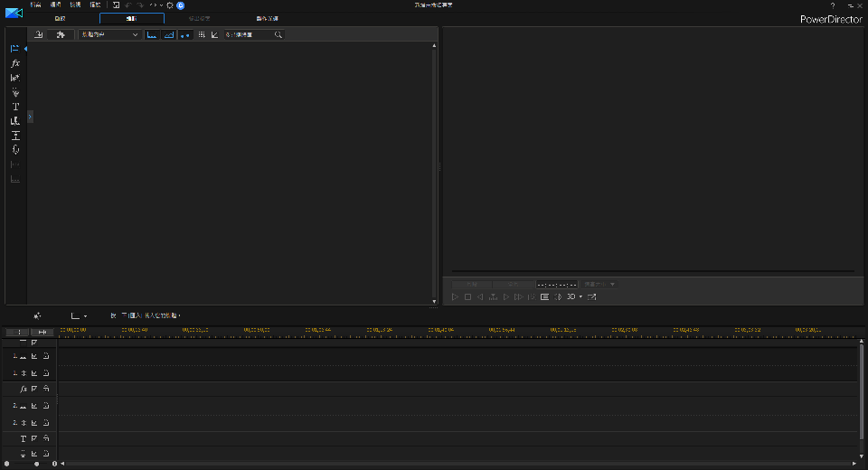The height and width of the screenshot is (470, 868).
Task: Open the third menu in the menu bar
Action: tap(75, 5)
